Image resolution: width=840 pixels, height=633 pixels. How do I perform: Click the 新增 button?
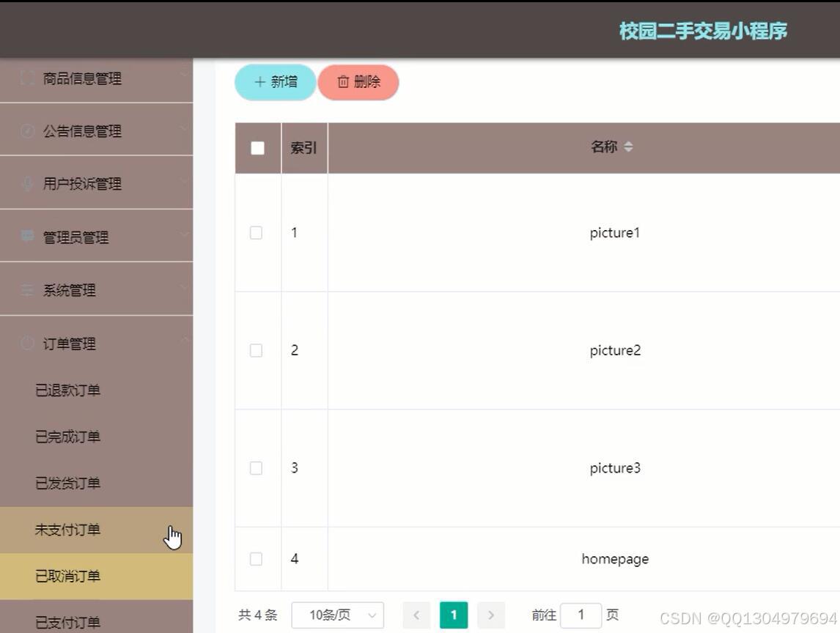click(274, 82)
